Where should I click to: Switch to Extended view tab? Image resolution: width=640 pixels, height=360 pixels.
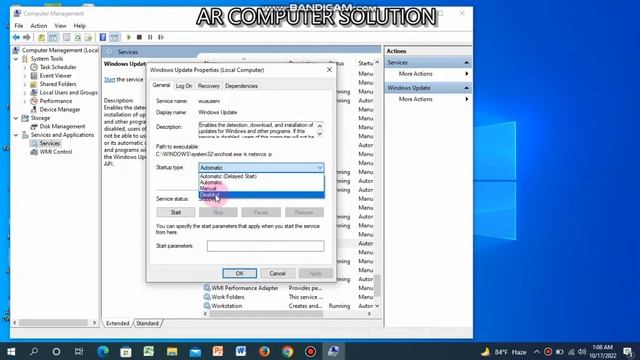(x=118, y=323)
